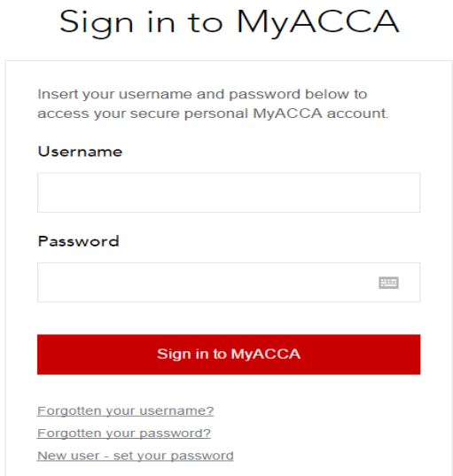Click the Password label text

click(x=78, y=242)
